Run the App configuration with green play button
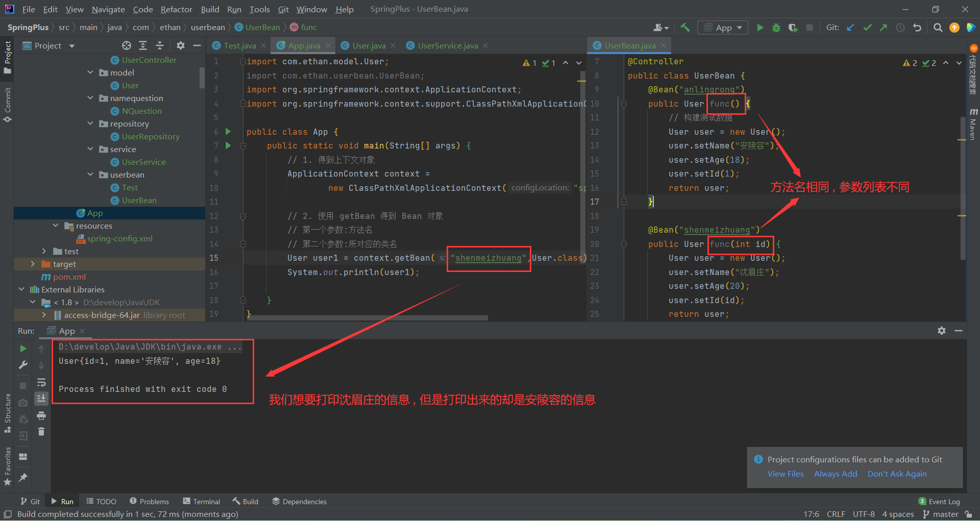Image resolution: width=980 pixels, height=521 pixels. coord(760,28)
